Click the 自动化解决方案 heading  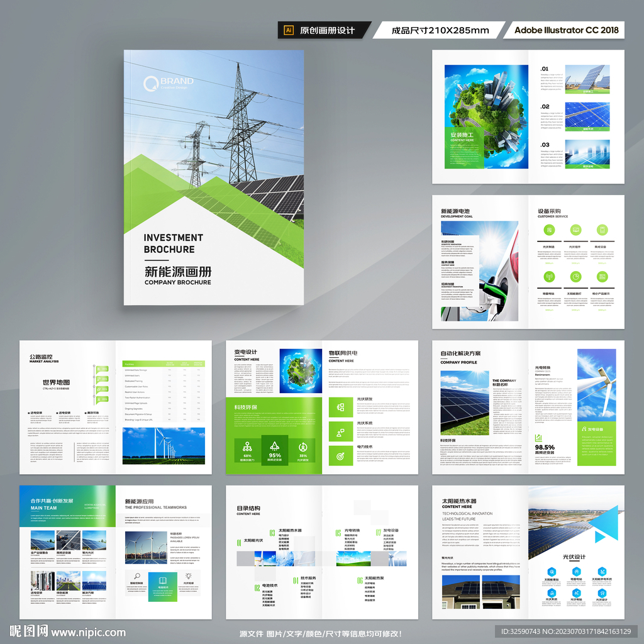tap(460, 353)
